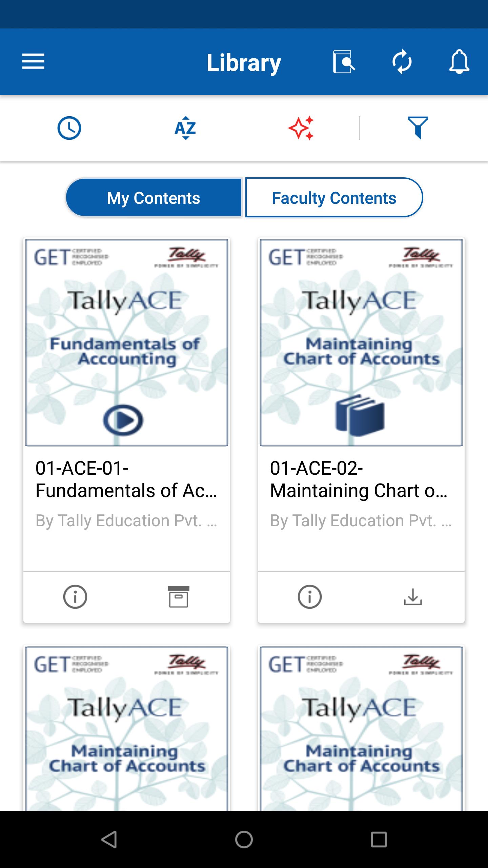Refresh library with the sync icon
This screenshot has width=488, height=868.
point(402,62)
